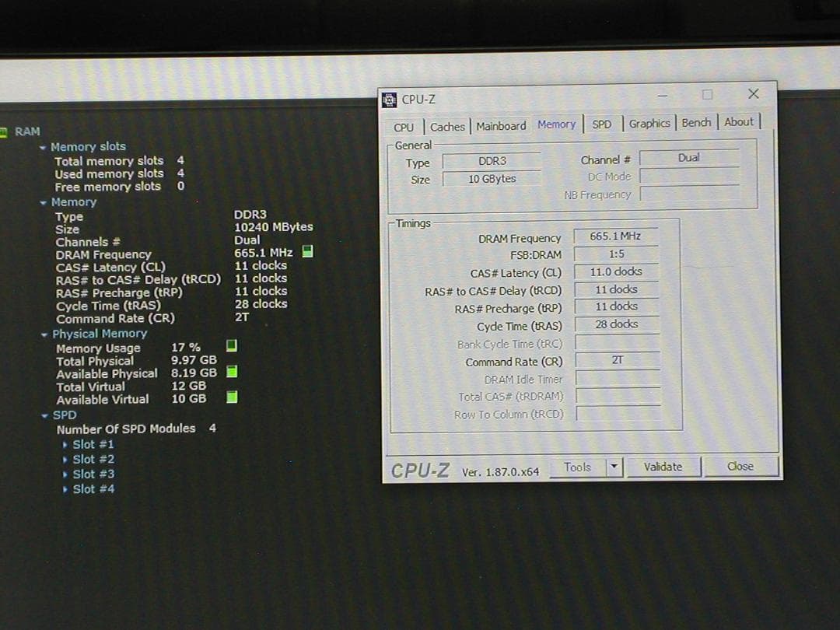This screenshot has width=840, height=630.
Task: Collapse the Memory slots section
Action: point(43,147)
